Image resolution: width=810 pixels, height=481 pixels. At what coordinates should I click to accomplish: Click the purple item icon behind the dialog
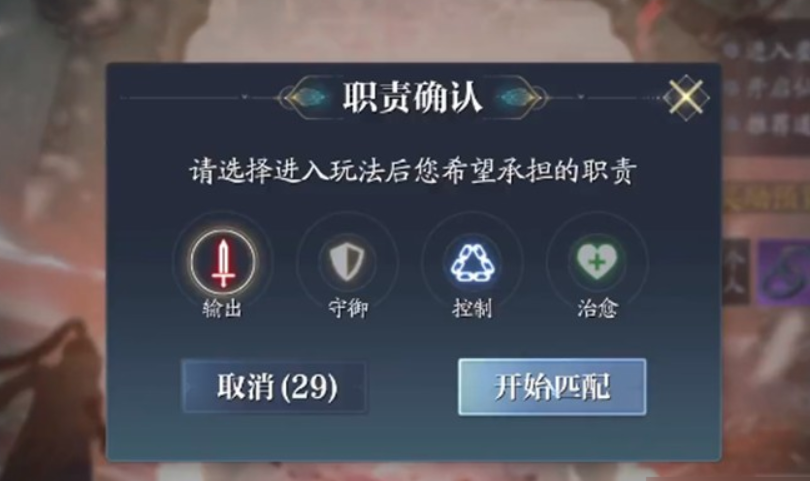point(784,272)
